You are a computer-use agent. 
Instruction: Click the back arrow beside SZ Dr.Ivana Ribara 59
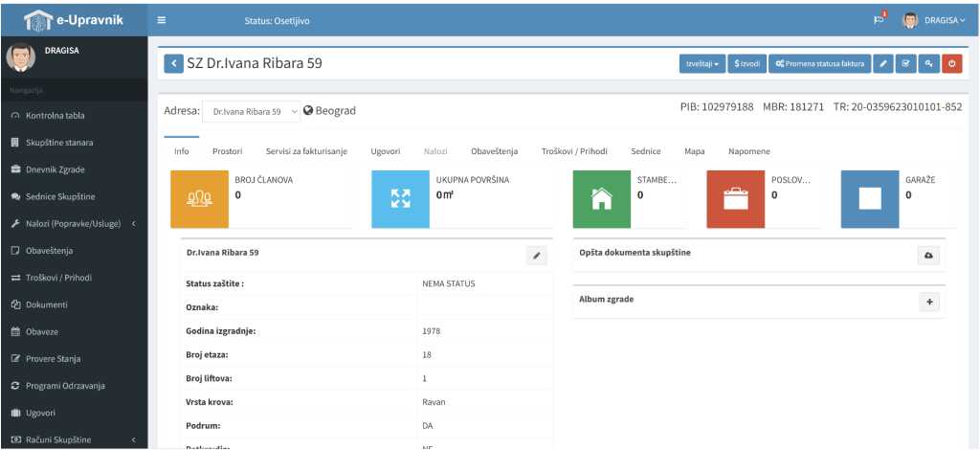tap(173, 63)
